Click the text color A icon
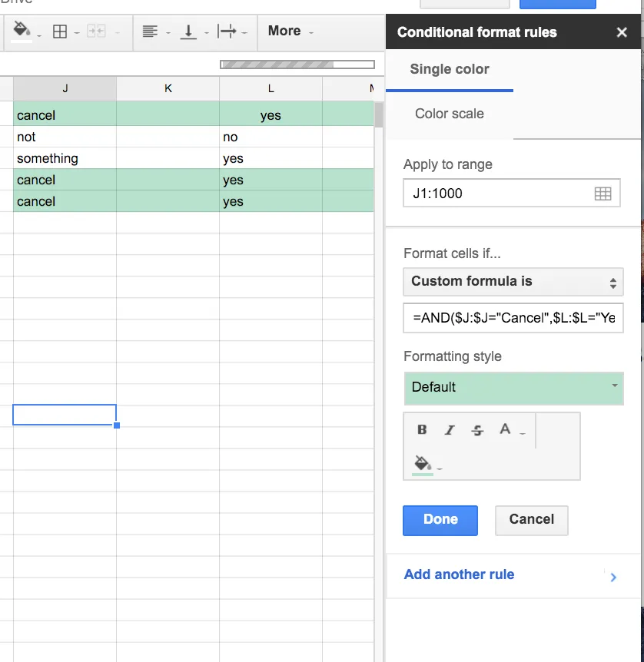644x662 pixels. point(505,429)
